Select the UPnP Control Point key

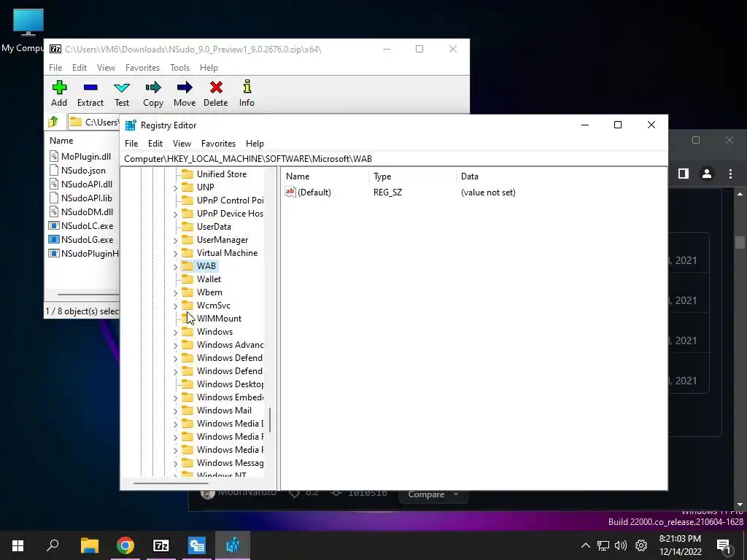230,200
